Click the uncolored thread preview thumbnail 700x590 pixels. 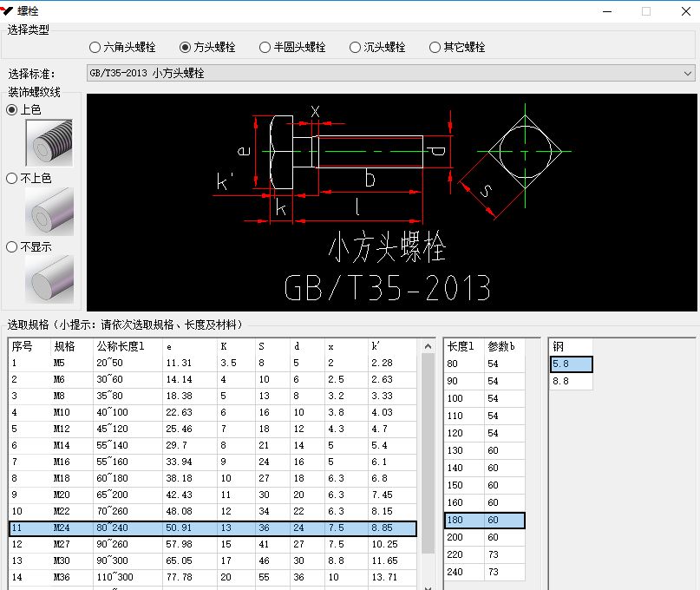pos(49,211)
